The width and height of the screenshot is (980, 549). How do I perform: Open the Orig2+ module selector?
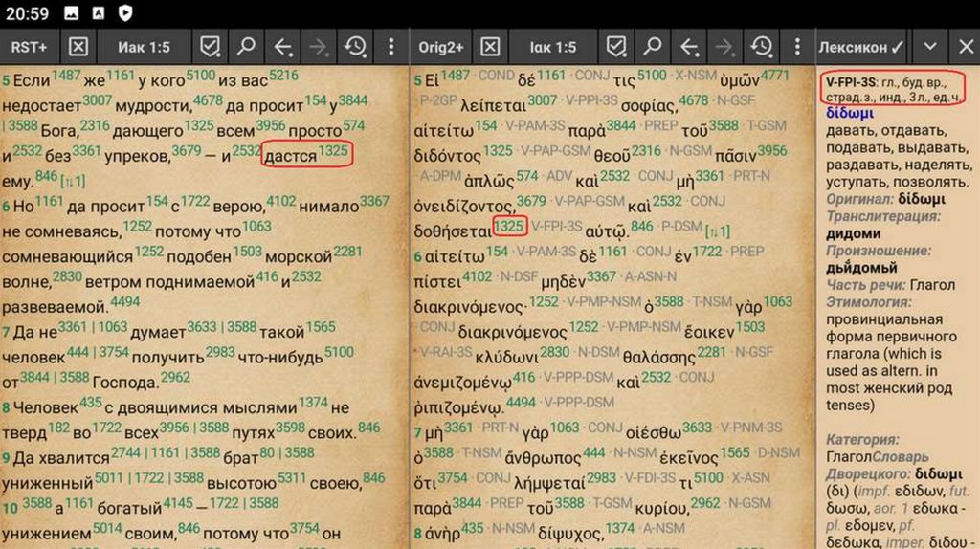click(x=441, y=47)
